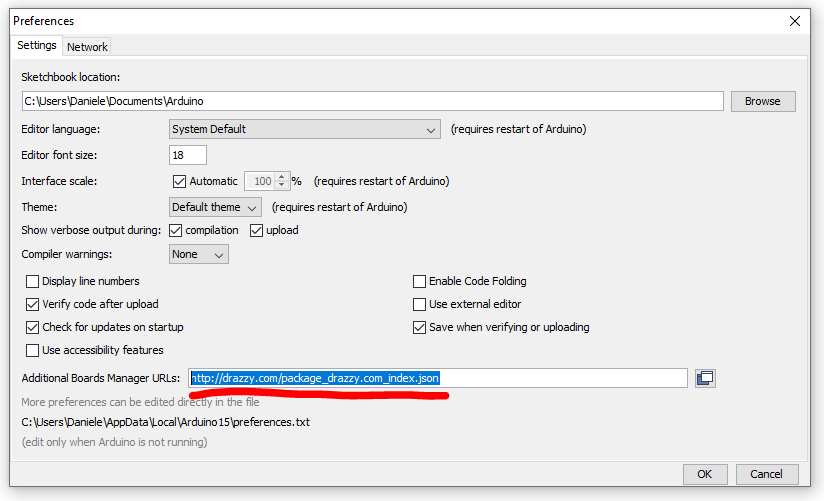Toggle verbose output during compilation
Screen dimensions: 824x501
(x=176, y=231)
